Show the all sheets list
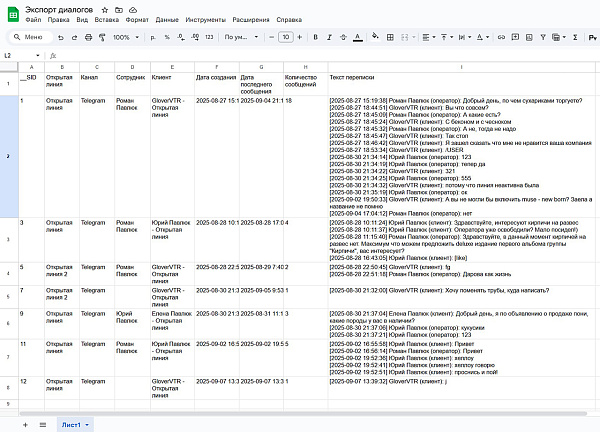Viewport: 600px width, 432px height. (43, 425)
